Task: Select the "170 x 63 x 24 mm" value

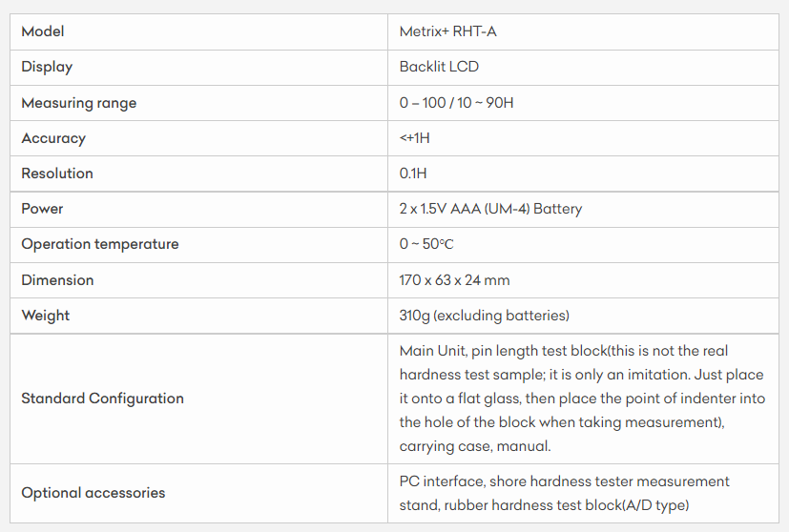Action: 454,280
